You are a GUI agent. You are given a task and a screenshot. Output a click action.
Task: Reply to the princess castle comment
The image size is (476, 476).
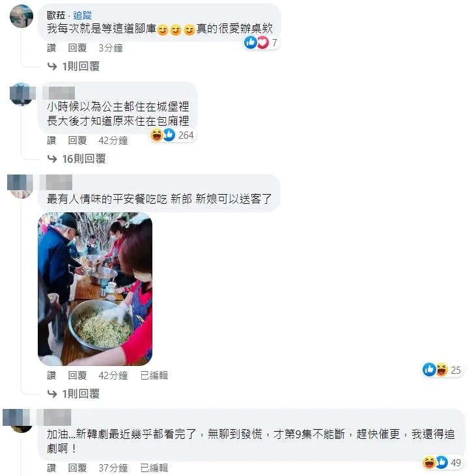(77, 141)
